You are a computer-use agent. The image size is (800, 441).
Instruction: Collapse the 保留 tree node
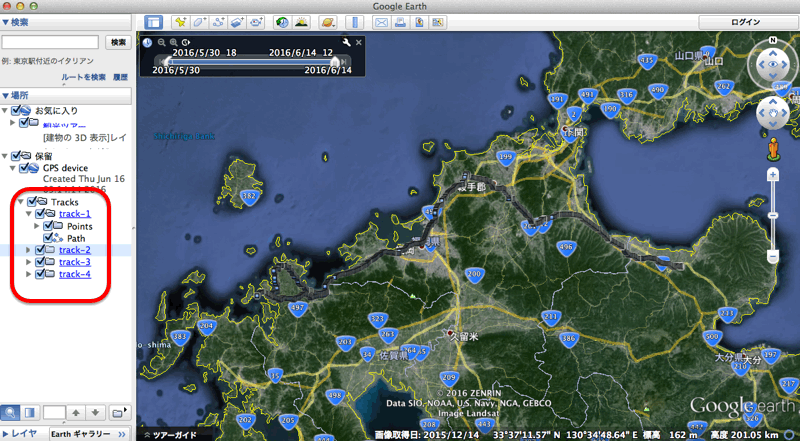coord(5,156)
